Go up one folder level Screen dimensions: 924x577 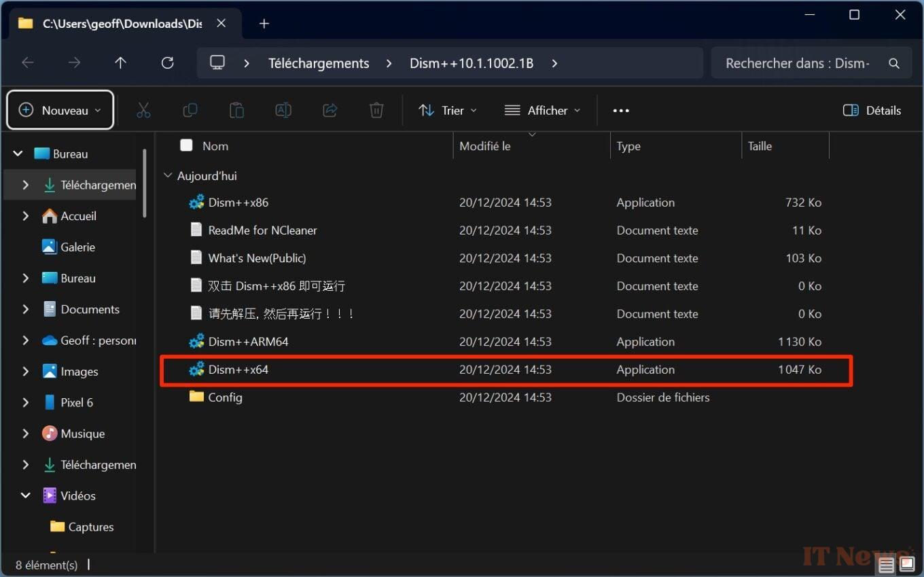(x=120, y=63)
